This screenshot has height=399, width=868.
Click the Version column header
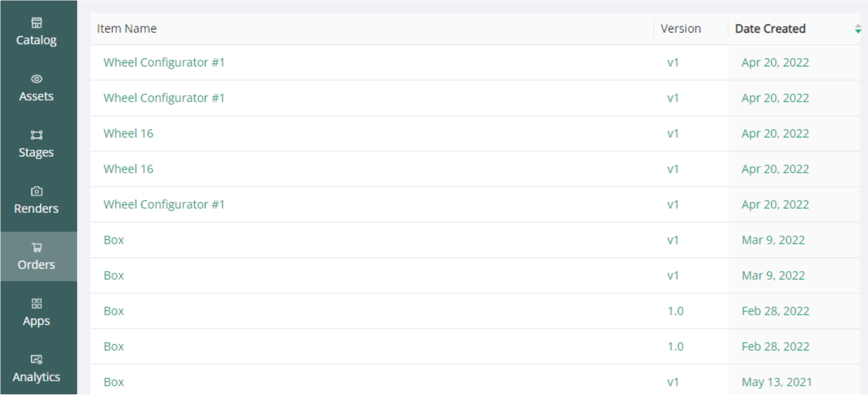680,29
